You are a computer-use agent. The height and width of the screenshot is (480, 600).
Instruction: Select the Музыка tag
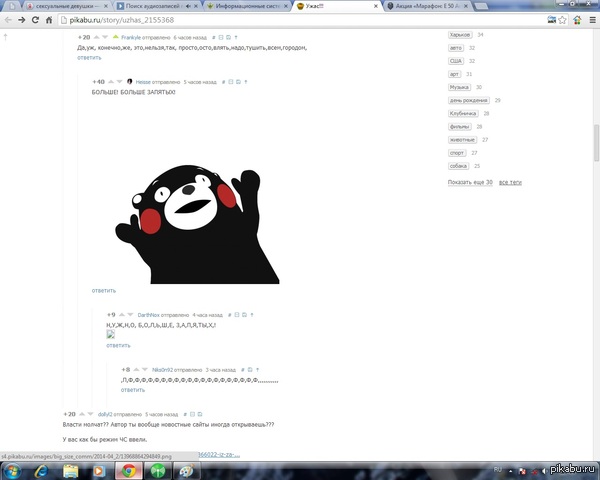pyautogui.click(x=459, y=87)
